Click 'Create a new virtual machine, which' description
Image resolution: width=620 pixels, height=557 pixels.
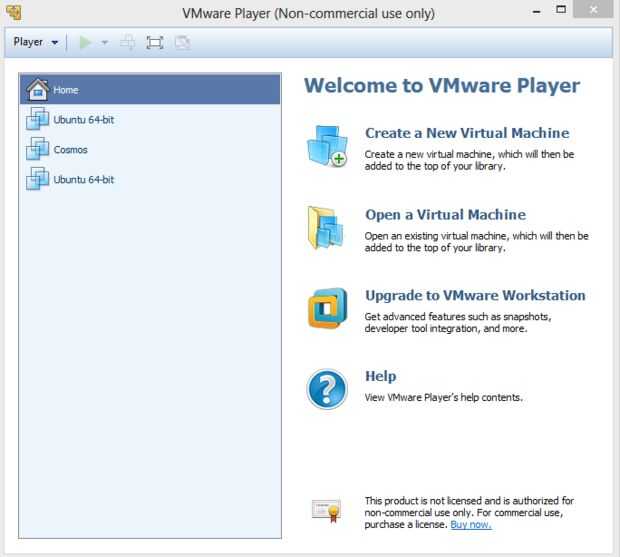(469, 160)
